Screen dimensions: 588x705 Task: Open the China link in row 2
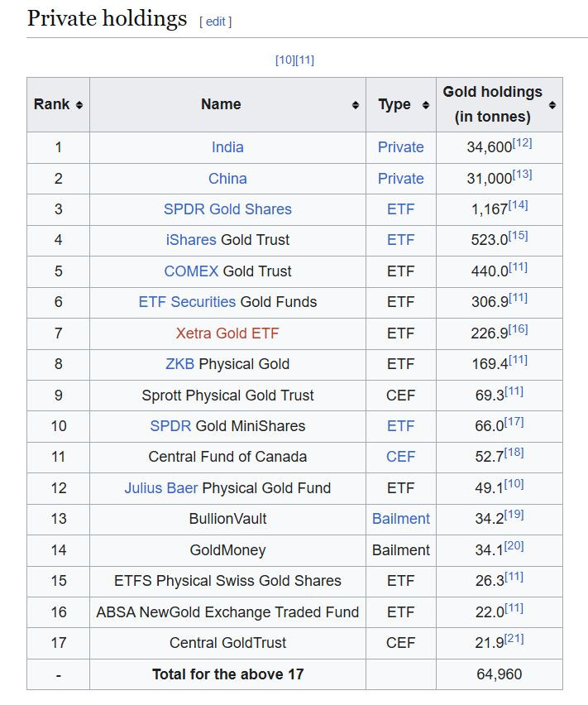(x=227, y=179)
